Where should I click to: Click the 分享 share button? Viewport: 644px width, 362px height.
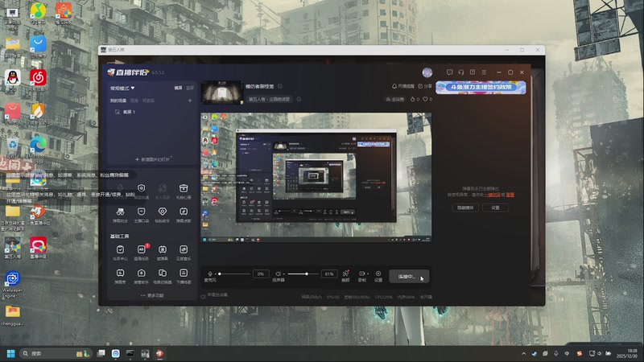(x=425, y=86)
